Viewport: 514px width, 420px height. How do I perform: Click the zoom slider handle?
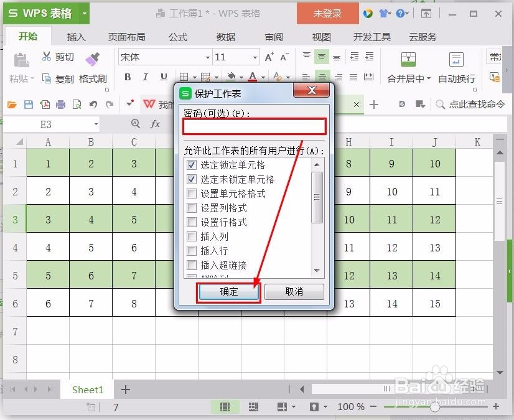[435, 407]
